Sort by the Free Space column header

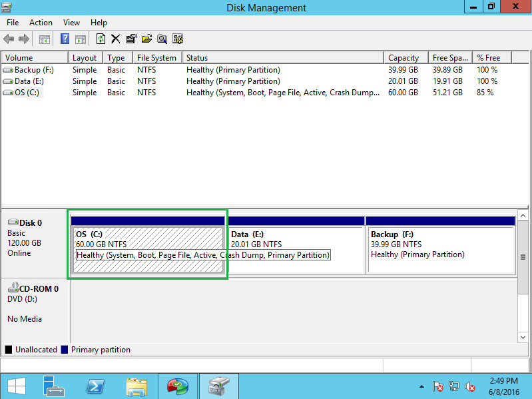coord(451,58)
